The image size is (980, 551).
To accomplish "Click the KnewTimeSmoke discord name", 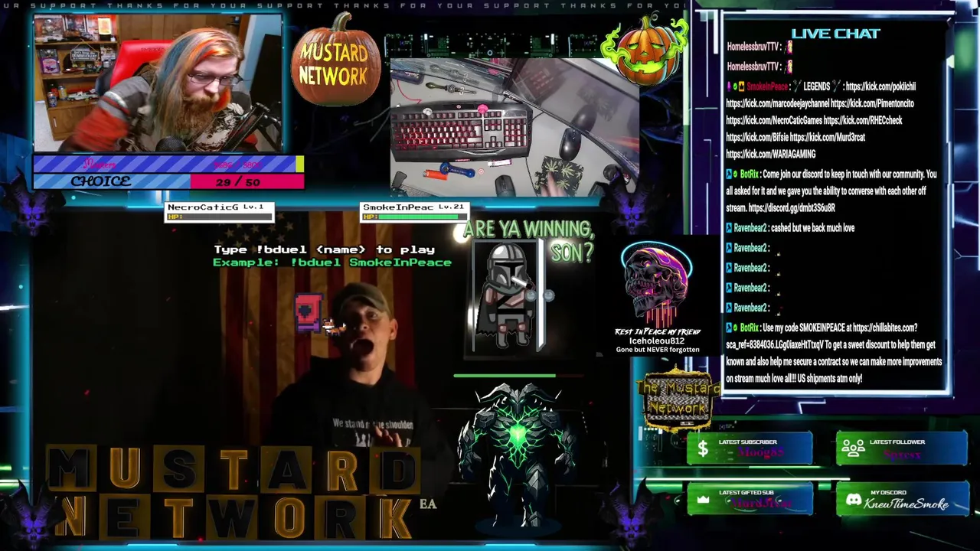I will coord(906,504).
